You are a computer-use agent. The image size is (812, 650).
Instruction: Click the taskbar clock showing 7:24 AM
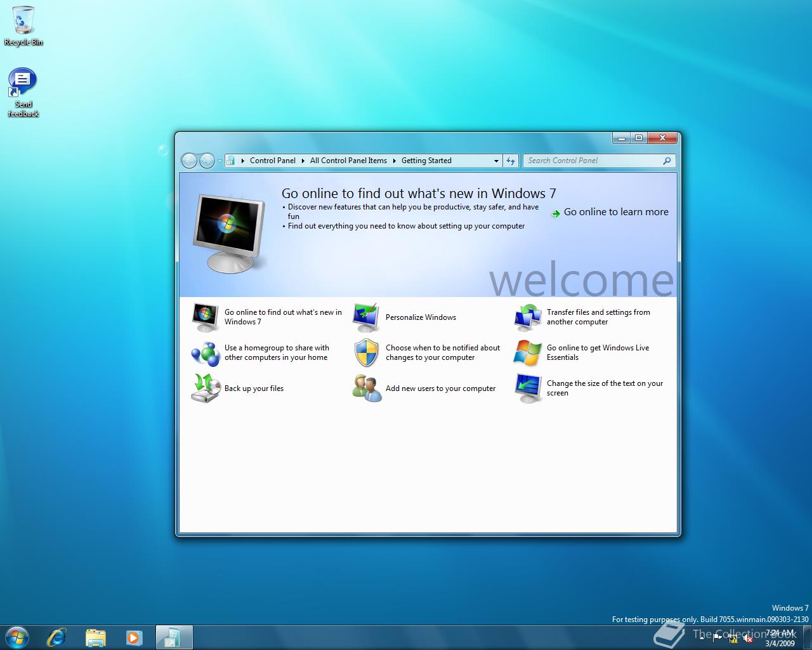point(780,638)
